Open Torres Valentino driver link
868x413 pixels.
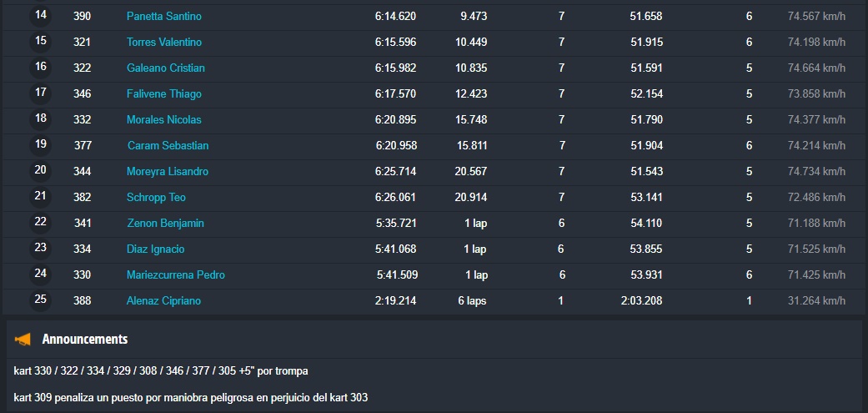163,43
